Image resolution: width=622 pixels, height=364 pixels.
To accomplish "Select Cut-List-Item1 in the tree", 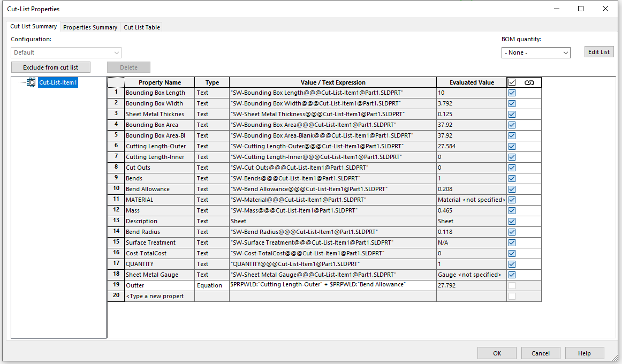I will click(x=58, y=82).
